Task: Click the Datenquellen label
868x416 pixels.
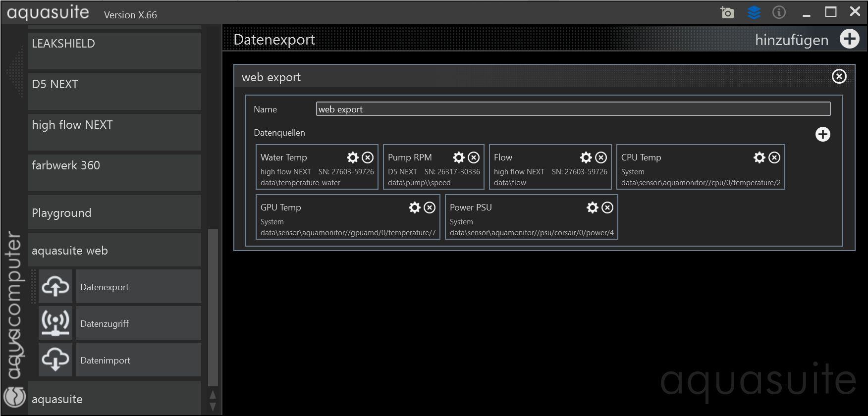Action: click(279, 133)
